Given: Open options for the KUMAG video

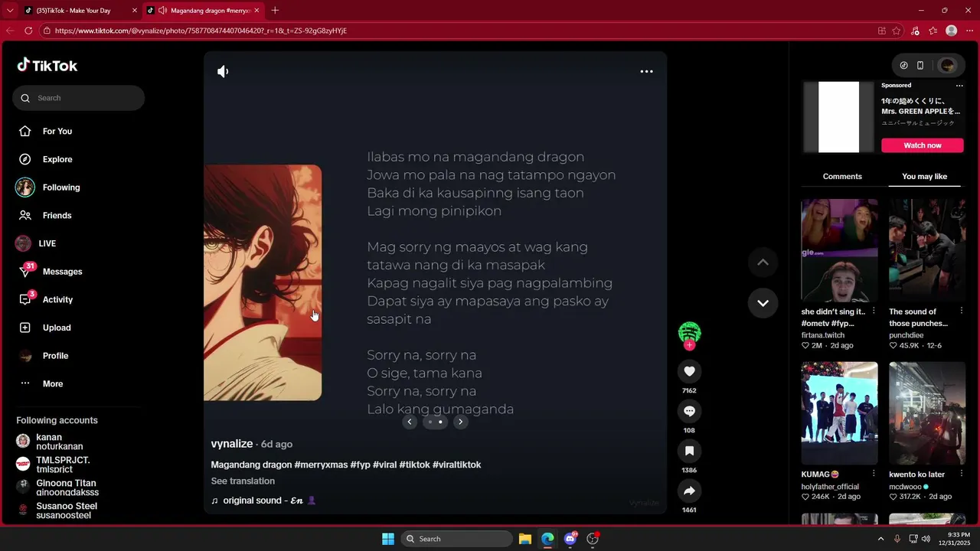Looking at the screenshot, I should coord(874,474).
